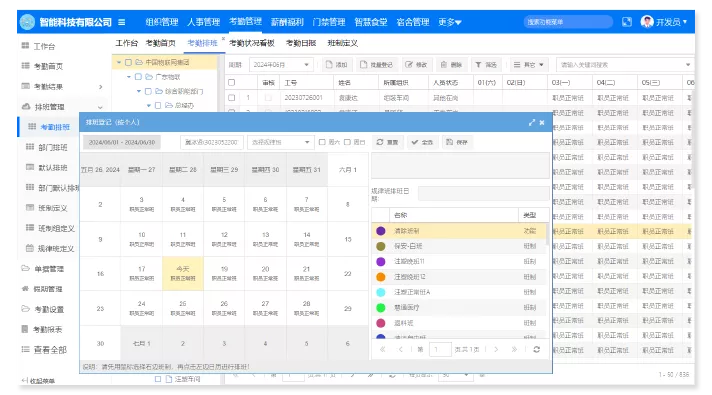Go to last page in shift list pager
Viewport: 712px width, 395px height.
514,349
